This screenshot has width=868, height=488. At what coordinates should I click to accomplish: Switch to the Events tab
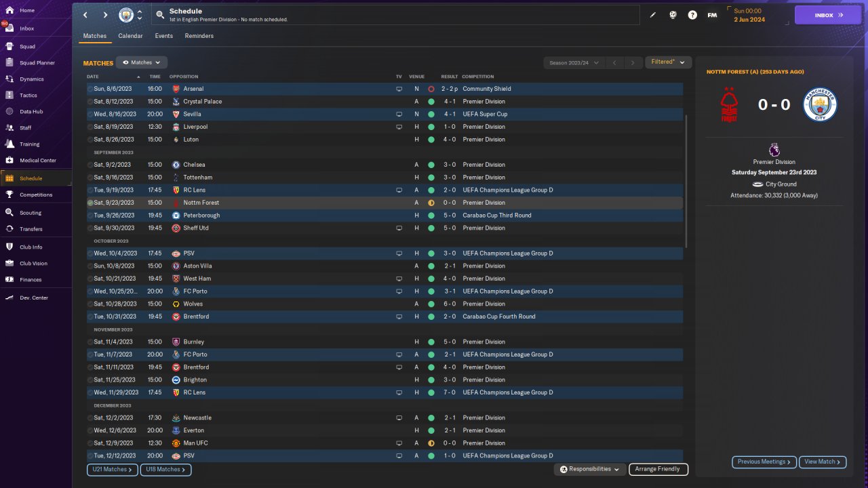[x=163, y=36]
